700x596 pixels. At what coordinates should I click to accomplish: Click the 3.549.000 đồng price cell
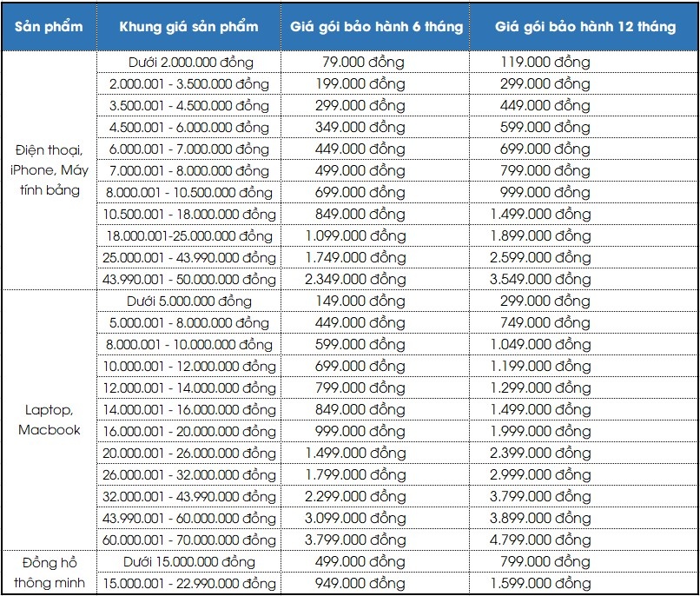pos(540,279)
